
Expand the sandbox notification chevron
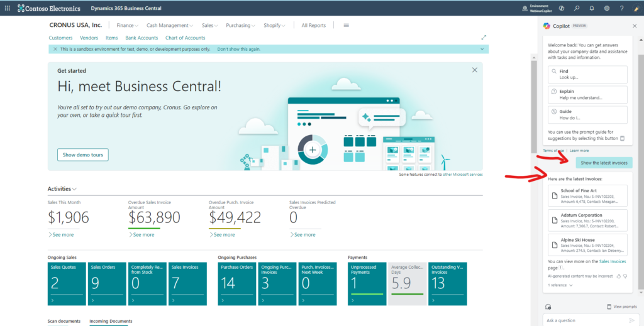tap(482, 49)
